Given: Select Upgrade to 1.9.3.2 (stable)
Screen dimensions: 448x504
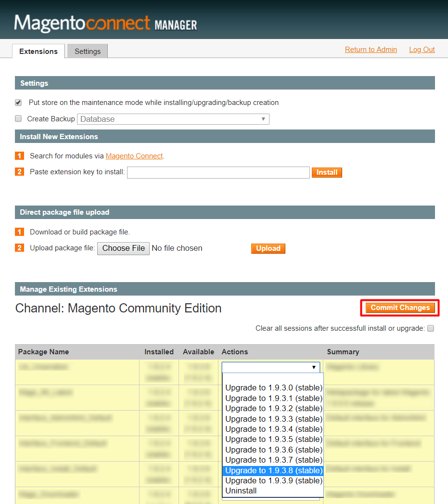Looking at the screenshot, I should click(x=273, y=408).
